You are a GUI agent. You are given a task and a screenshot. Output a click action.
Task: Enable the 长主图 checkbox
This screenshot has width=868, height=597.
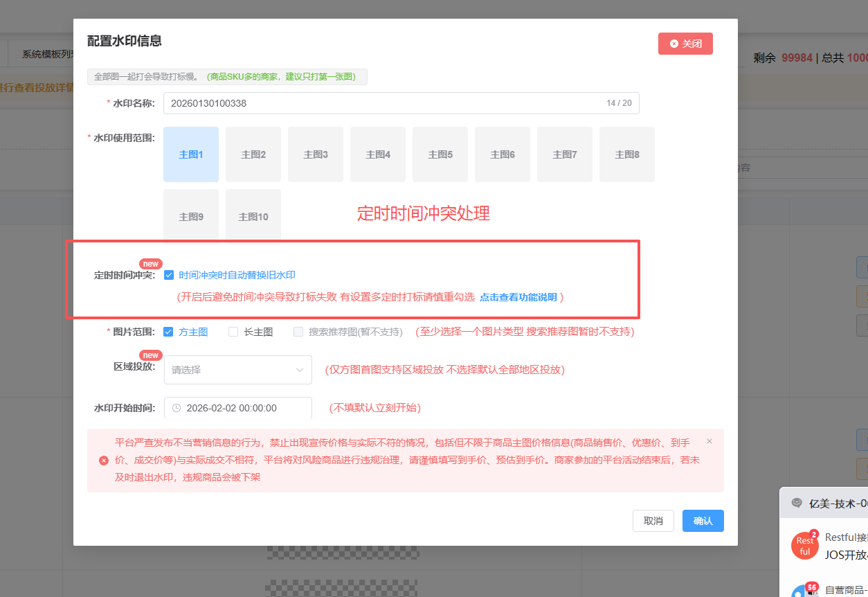(233, 332)
